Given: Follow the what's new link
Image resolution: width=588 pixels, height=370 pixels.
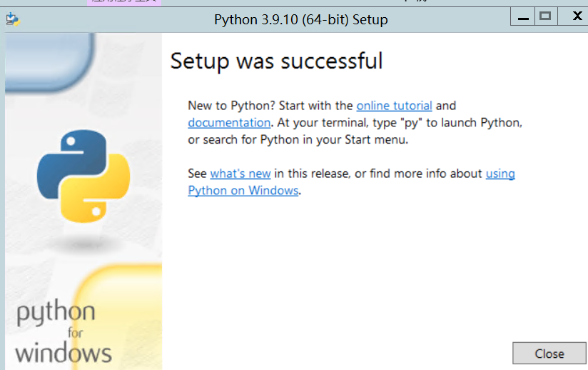Looking at the screenshot, I should (x=240, y=174).
